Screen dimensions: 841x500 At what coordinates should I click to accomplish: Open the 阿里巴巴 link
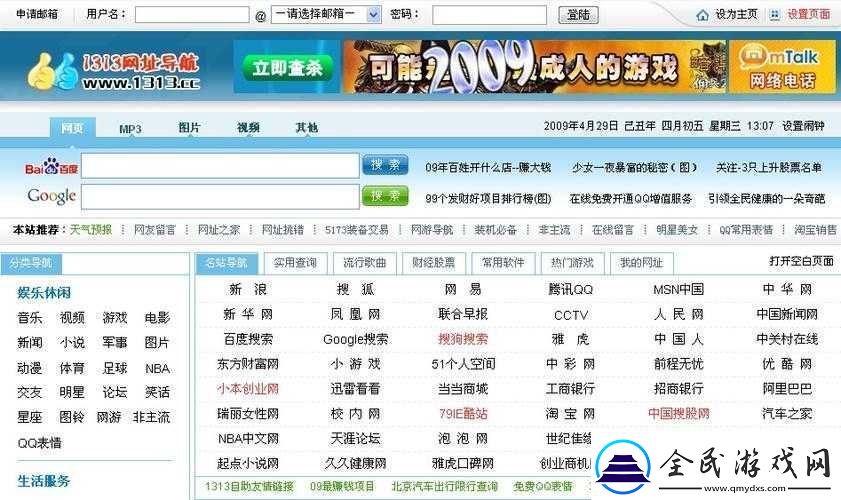tap(787, 388)
